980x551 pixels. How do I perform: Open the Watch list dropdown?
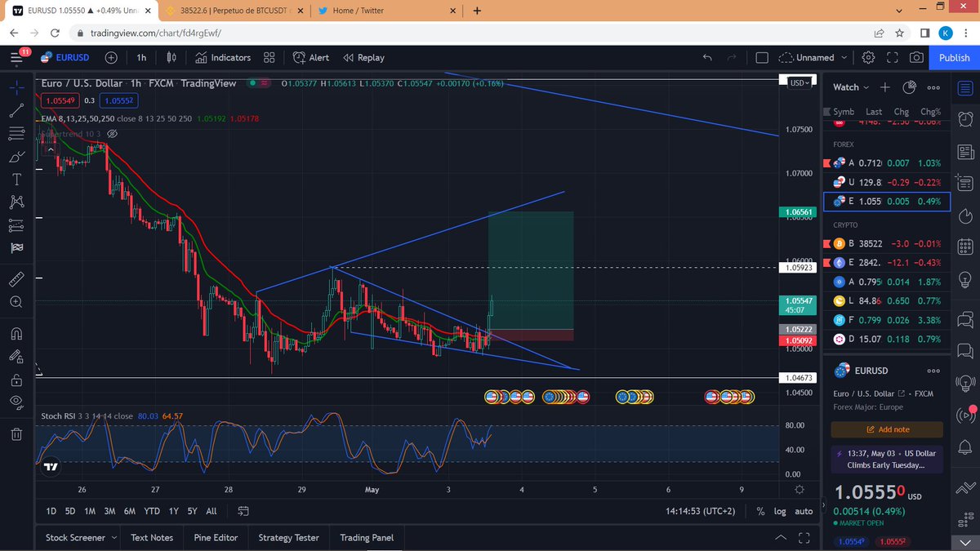click(851, 87)
